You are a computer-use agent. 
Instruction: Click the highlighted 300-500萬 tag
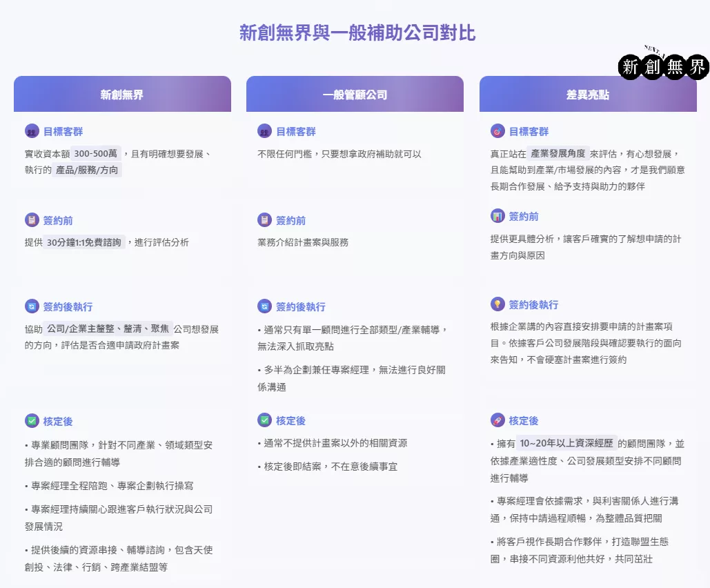tap(96, 154)
